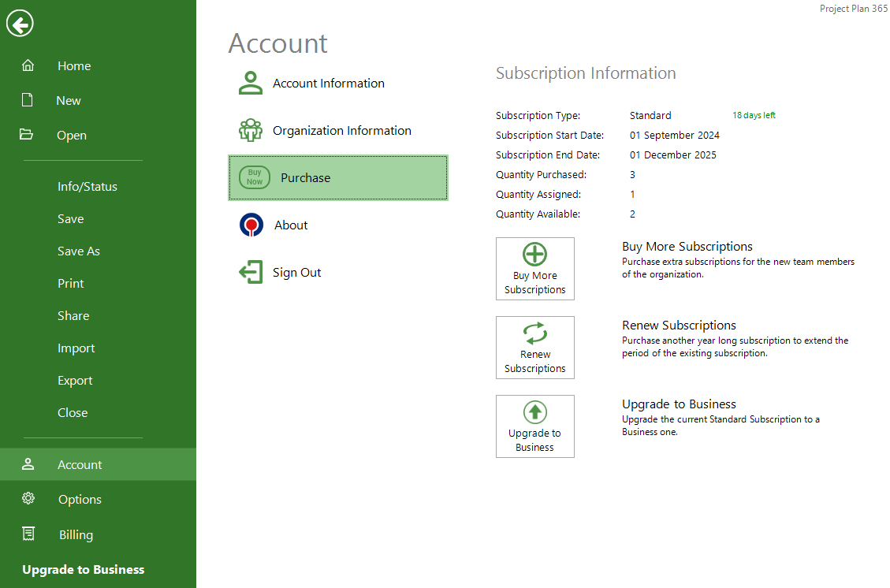
Task: Click the Options gear icon
Action: click(x=28, y=499)
